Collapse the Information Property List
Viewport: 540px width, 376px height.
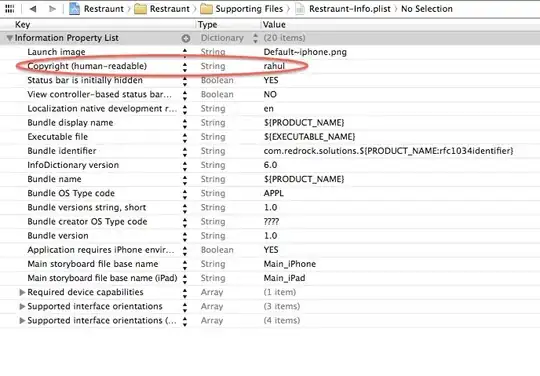(x=10, y=38)
